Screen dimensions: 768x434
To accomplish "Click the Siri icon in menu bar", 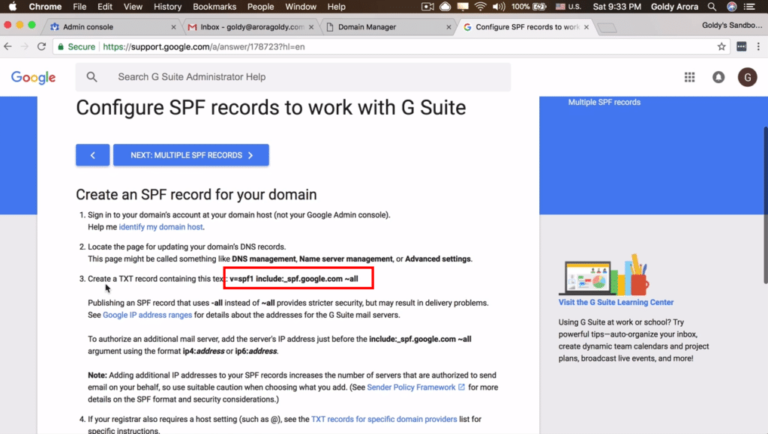I will tap(732, 7).
